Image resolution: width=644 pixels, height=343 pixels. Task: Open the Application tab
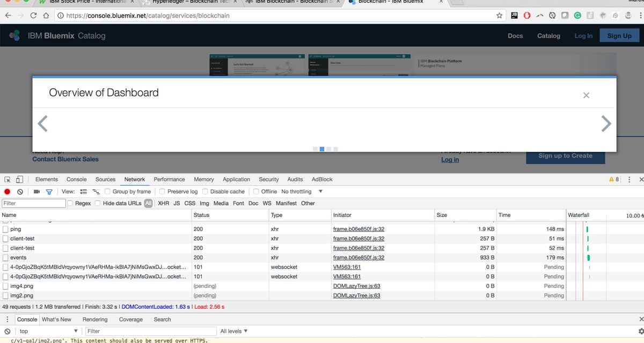tap(236, 179)
